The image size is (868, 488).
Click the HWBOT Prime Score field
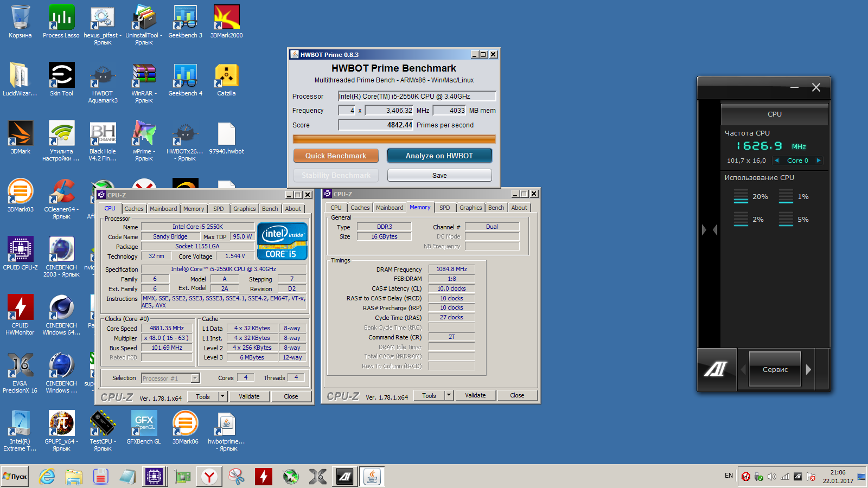(376, 125)
